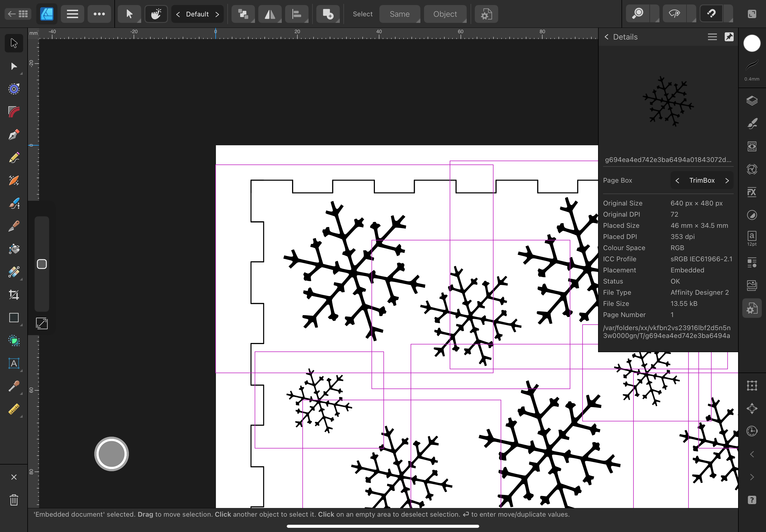Viewport: 766px width, 532px height.
Task: Expand the zoom options dropdown
Action: tap(655, 14)
